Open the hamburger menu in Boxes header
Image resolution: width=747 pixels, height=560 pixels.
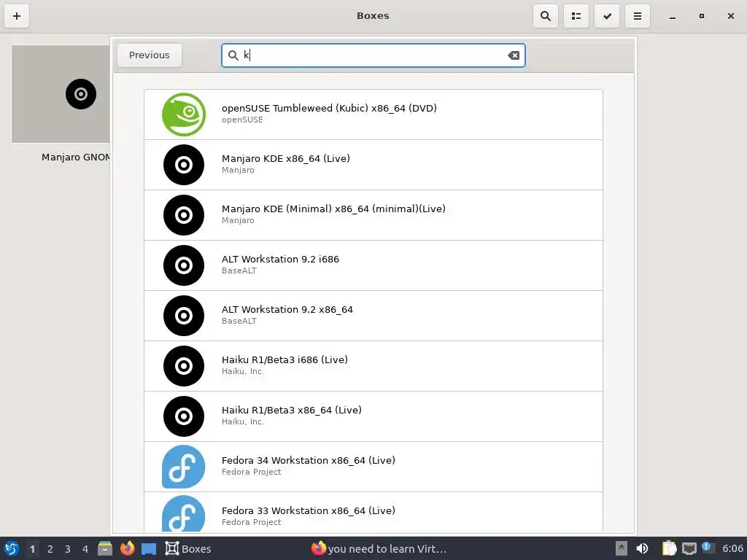[638, 16]
